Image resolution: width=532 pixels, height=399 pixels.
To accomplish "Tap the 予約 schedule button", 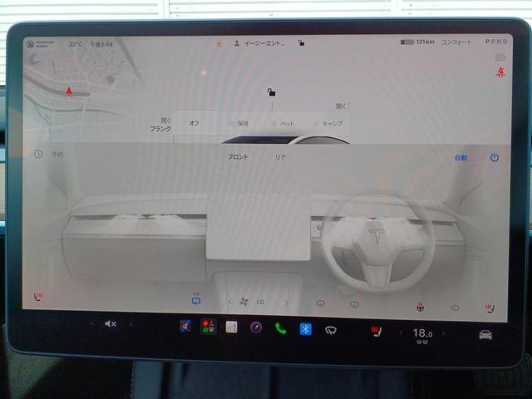I will (57, 155).
